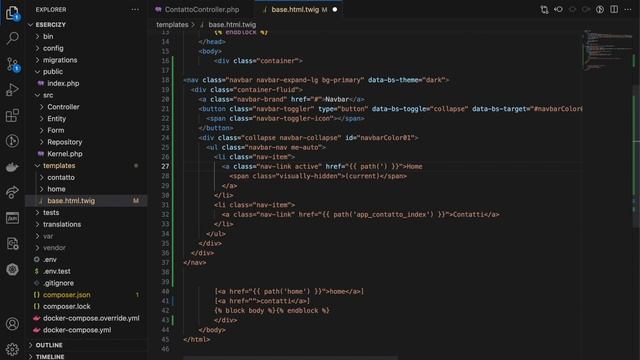The image size is (640, 360).
Task: Click the go forward navigation arrow icon
Action: pos(586,9)
